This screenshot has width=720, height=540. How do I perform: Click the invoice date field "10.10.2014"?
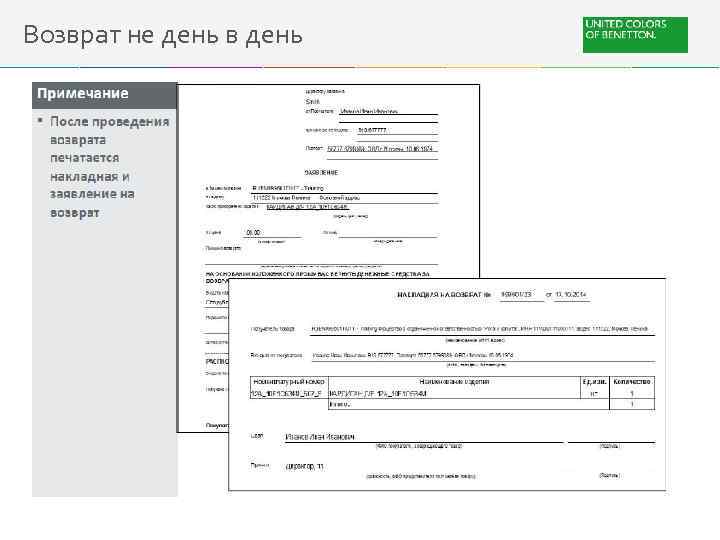click(571, 294)
